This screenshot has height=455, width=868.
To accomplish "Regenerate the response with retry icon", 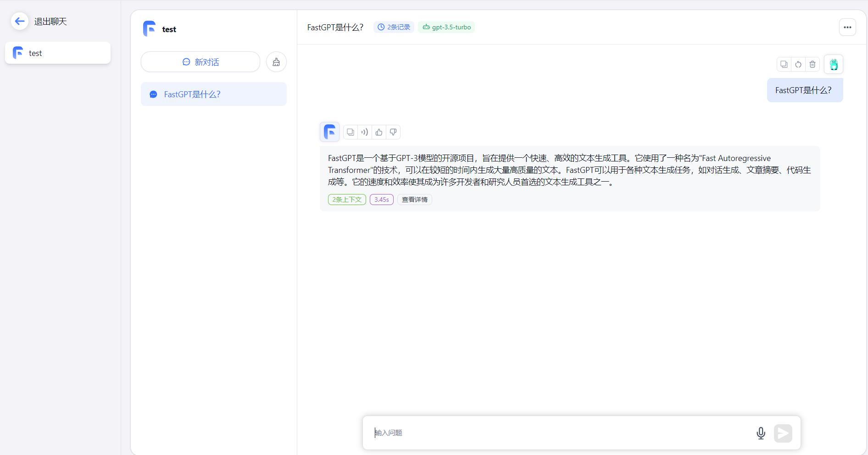I will pos(798,64).
